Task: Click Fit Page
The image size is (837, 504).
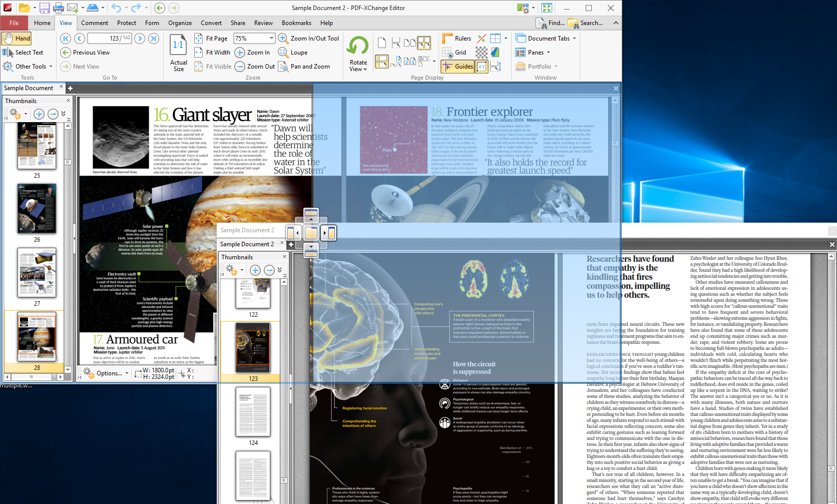Action: coord(211,38)
